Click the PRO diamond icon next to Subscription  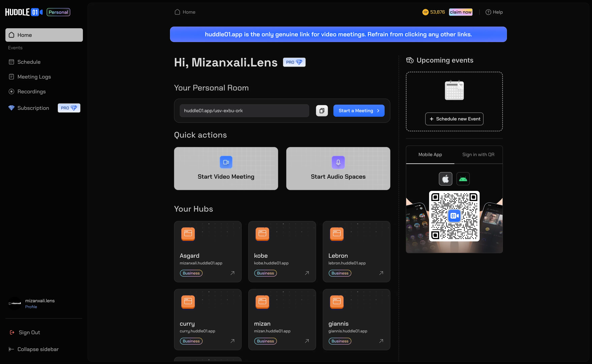74,108
